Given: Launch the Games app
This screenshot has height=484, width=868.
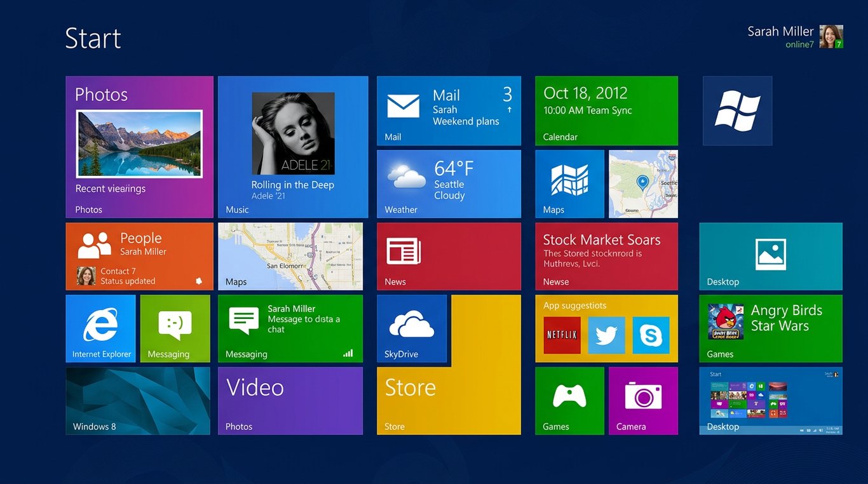Looking at the screenshot, I should 569,400.
